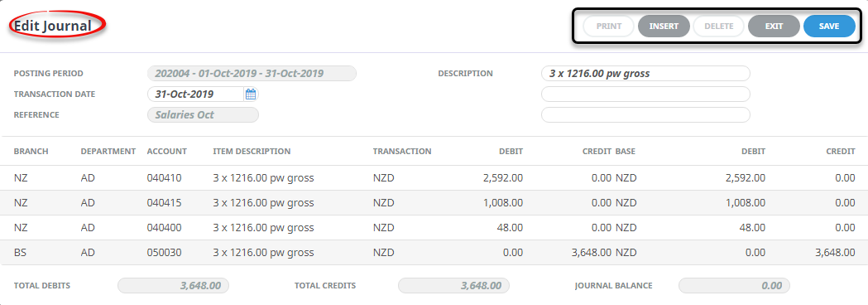Screen dimensions: 868x305
Task: Click the Total Credits field
Action: 454,286
